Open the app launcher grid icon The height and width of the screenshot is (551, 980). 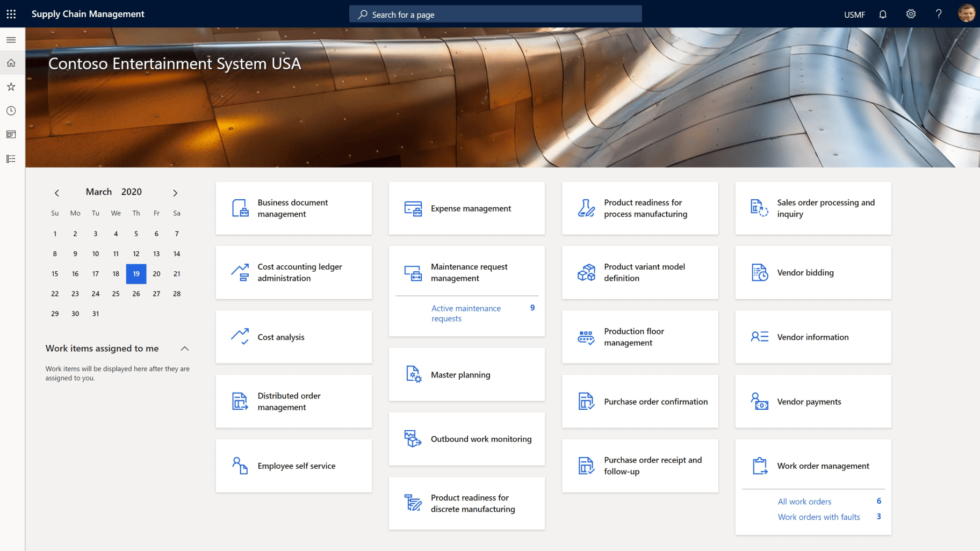(x=11, y=13)
